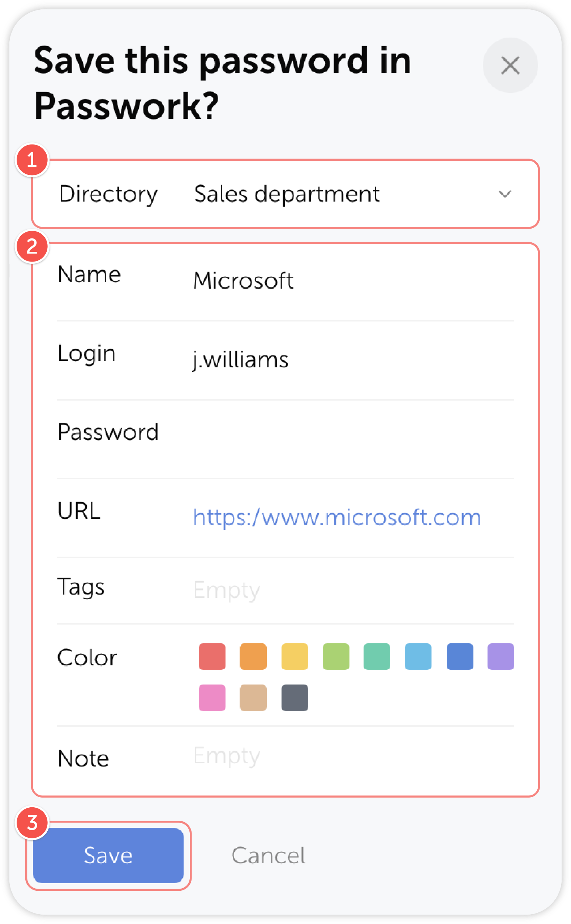Image resolution: width=571 pixels, height=924 pixels.
Task: Click the Directory label
Action: [108, 194]
